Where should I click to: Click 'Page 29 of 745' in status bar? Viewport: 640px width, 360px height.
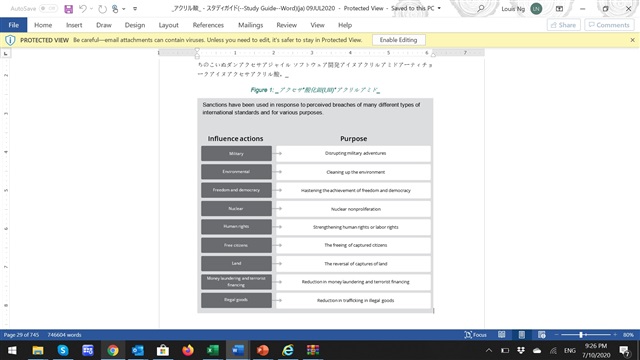click(x=21, y=335)
